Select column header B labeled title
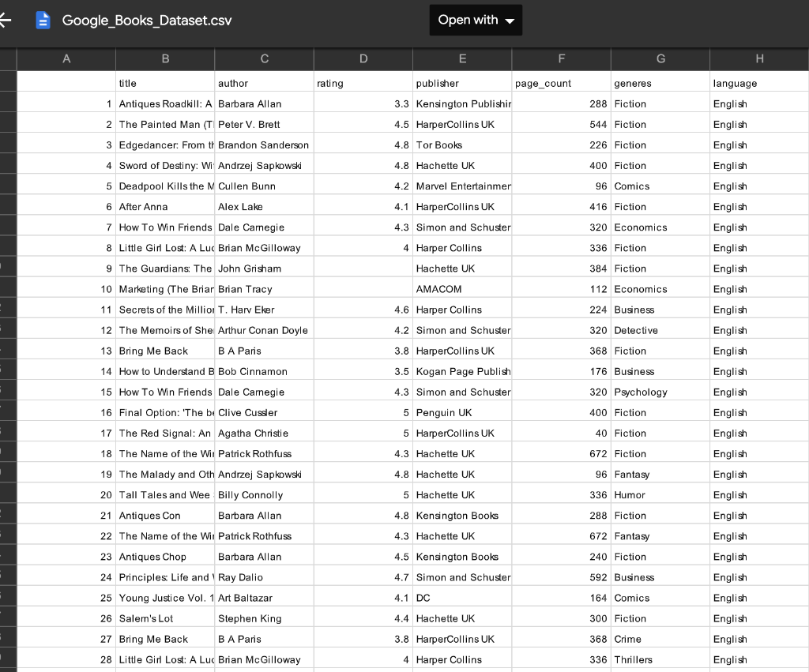809x672 pixels. pyautogui.click(x=165, y=58)
